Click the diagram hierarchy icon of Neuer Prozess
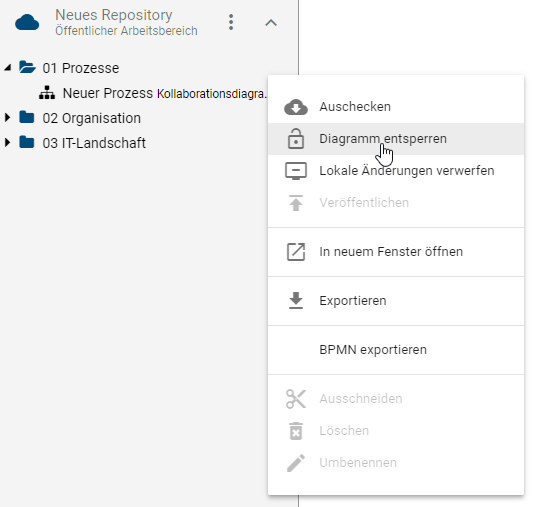 [47, 93]
